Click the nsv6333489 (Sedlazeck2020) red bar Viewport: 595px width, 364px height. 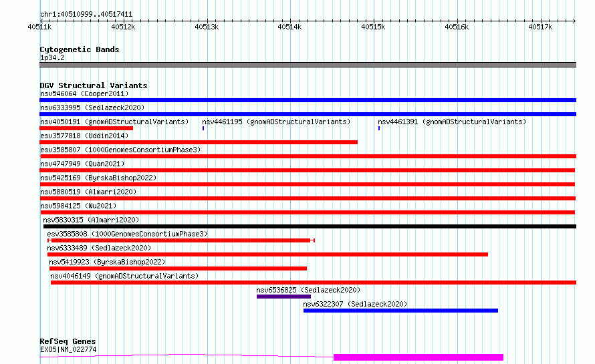tap(267, 254)
